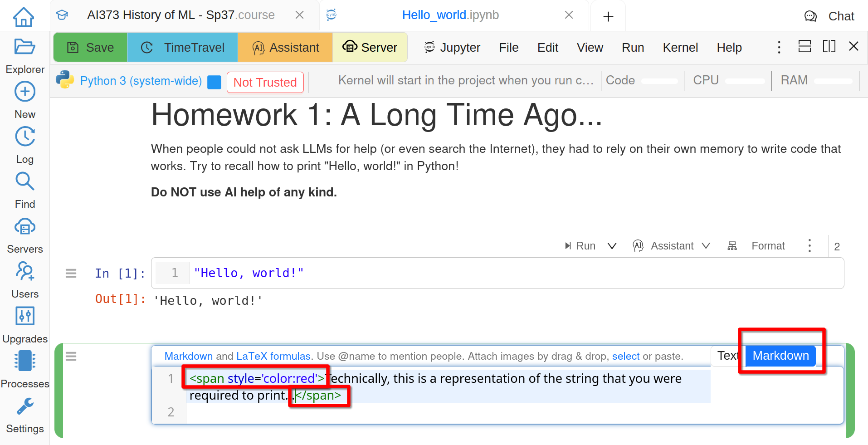Toggle the Not Trusted notebook status

click(x=265, y=82)
